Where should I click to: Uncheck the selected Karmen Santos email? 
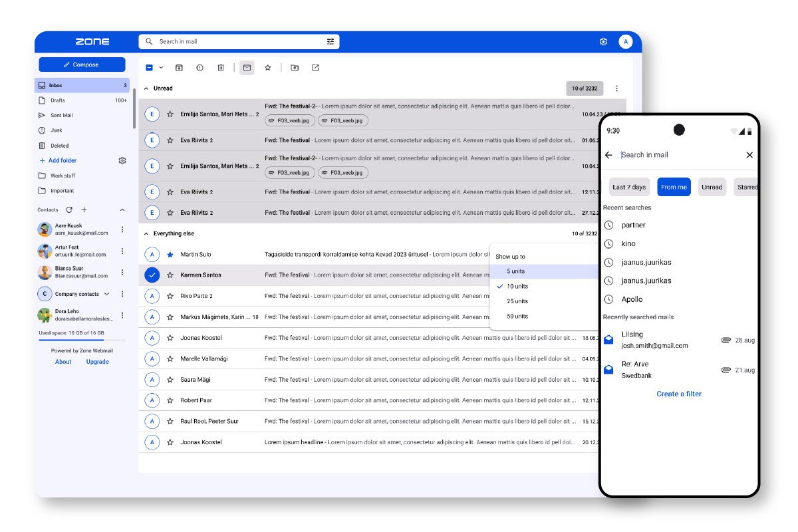coord(152,275)
